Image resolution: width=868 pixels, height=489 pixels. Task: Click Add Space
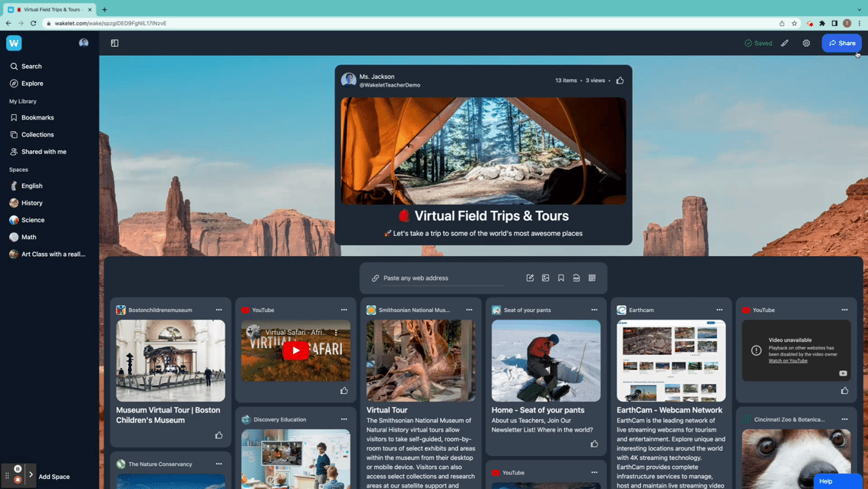tap(54, 477)
